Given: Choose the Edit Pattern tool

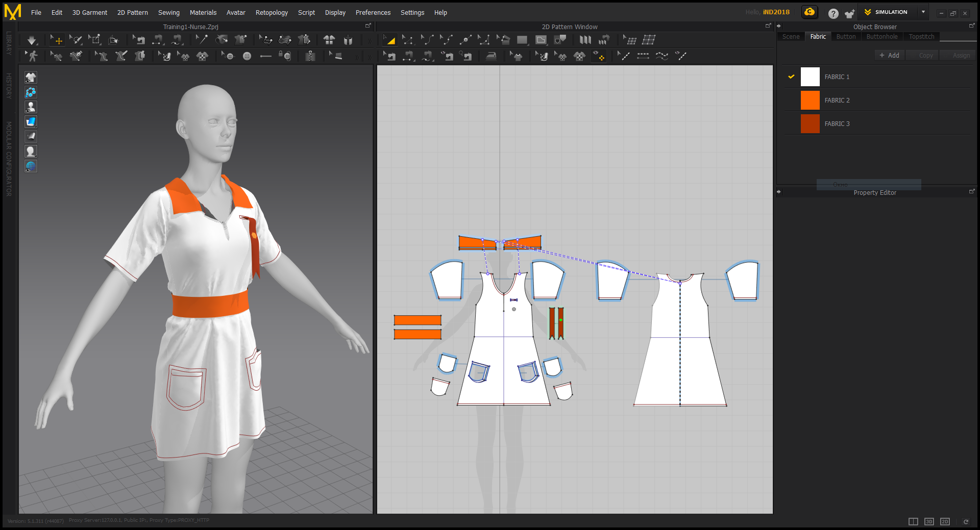Looking at the screenshot, I should pos(407,40).
